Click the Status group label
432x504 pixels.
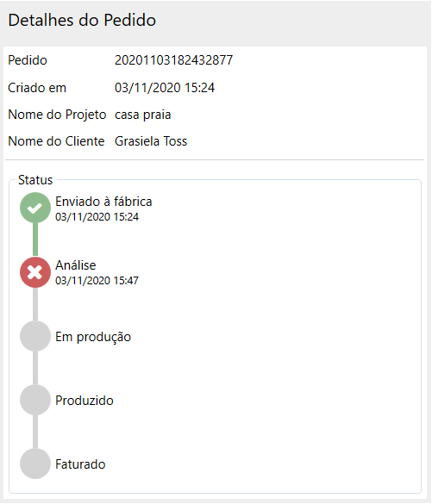pyautogui.click(x=35, y=180)
